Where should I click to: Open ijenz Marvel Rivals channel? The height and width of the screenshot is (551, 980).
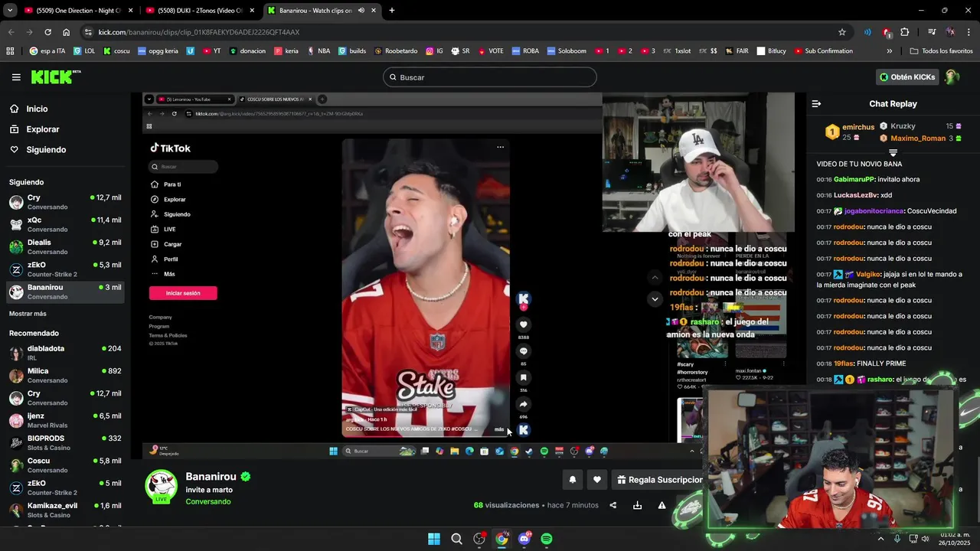[x=66, y=420]
